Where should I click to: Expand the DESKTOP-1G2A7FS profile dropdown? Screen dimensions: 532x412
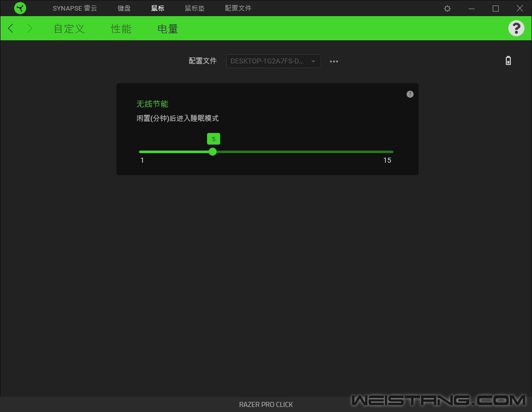(x=273, y=61)
